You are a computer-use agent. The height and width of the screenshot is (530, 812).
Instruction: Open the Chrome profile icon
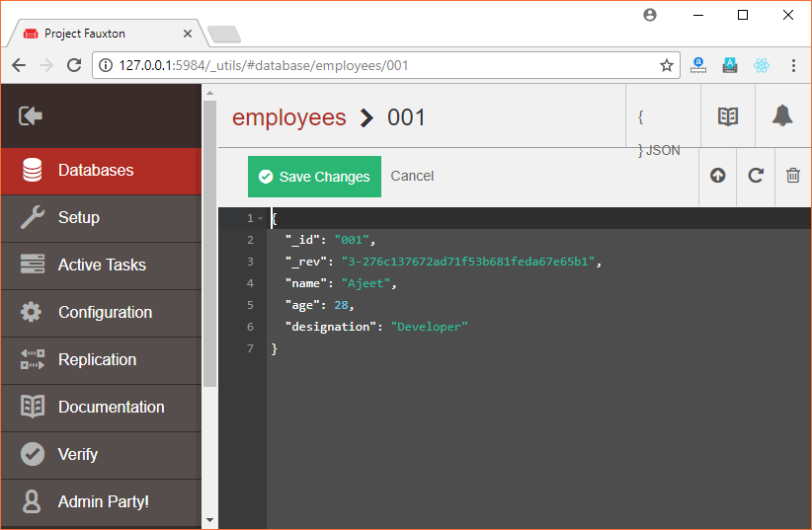[x=650, y=15]
